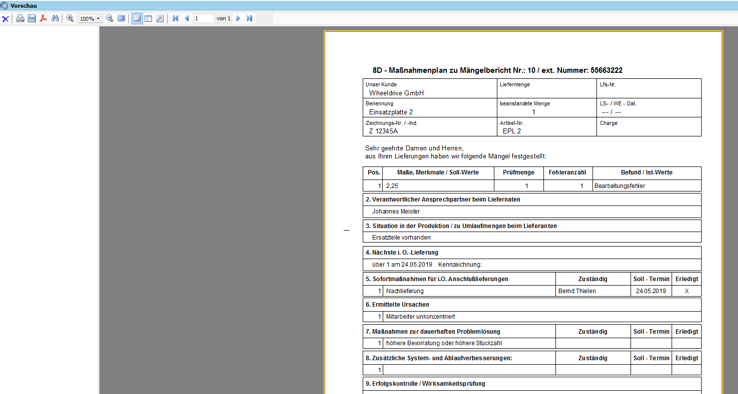738x394 pixels.
Task: Jump to the first page
Action: tap(176, 18)
